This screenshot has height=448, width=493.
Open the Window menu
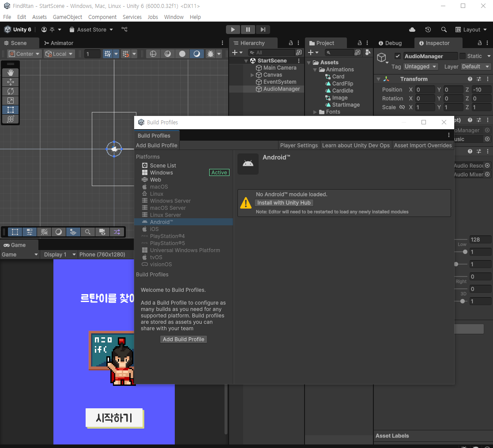[173, 17]
